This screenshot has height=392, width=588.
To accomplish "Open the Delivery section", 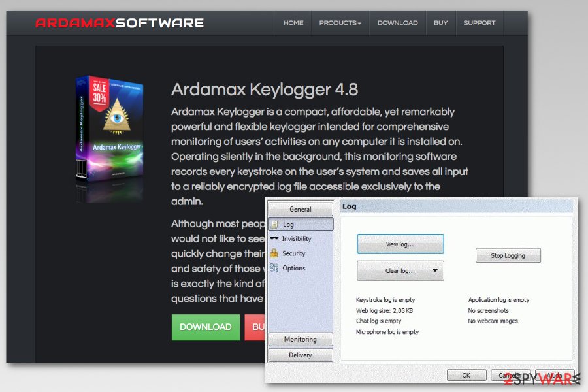I will coord(301,355).
